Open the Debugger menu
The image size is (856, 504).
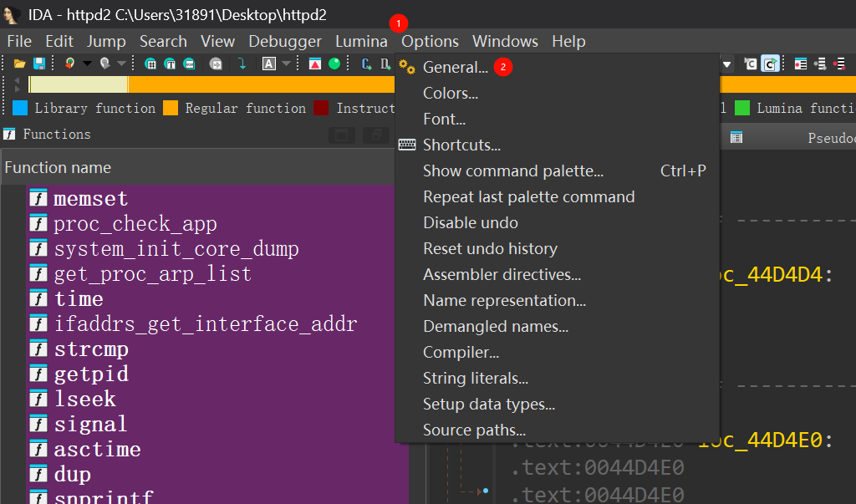[285, 42]
